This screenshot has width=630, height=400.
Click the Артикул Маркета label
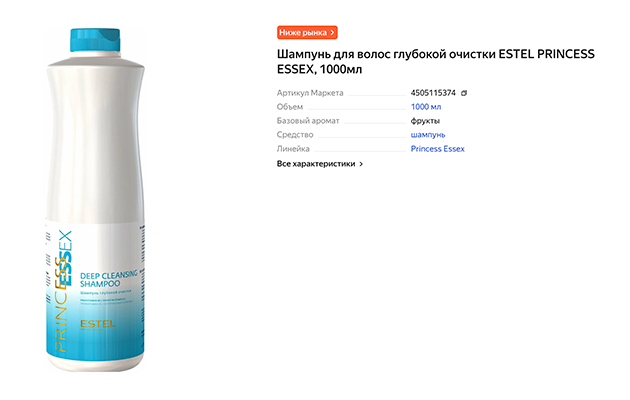[x=310, y=93]
